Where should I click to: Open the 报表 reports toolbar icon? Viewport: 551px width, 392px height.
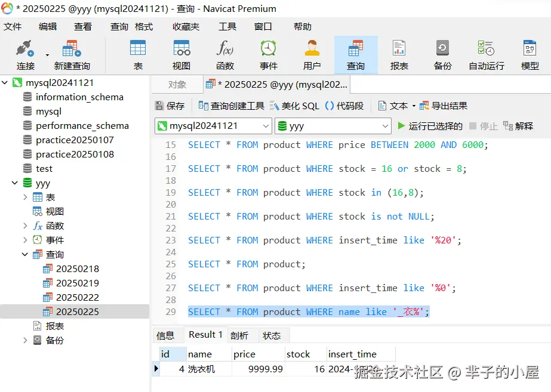[399, 55]
